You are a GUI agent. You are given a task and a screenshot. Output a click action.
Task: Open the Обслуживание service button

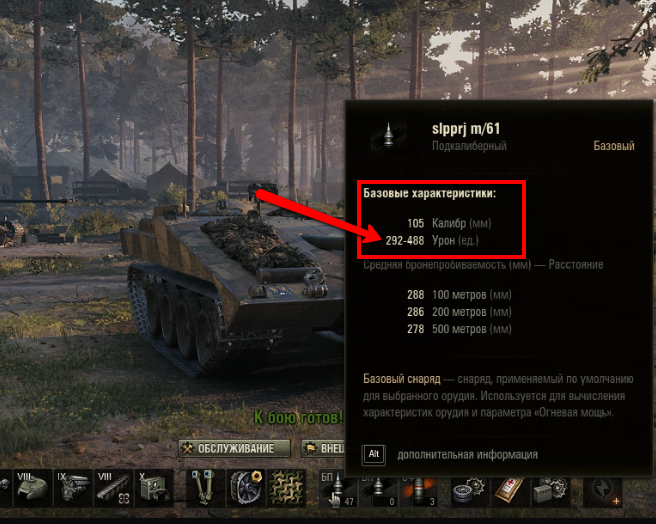tap(234, 448)
